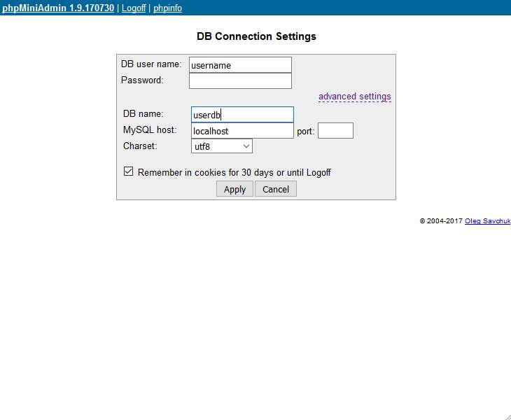Image resolution: width=511 pixels, height=420 pixels.
Task: Click the © 2004-2017 copyright text
Action: pyautogui.click(x=441, y=221)
